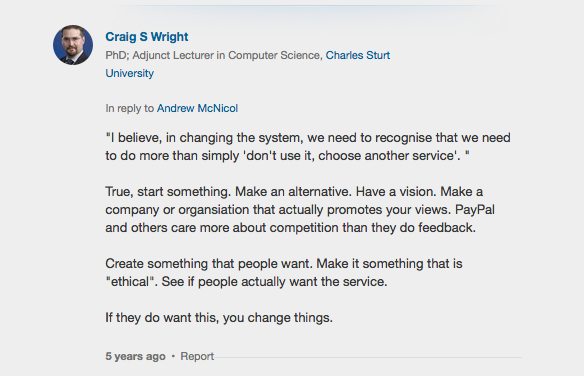Click the '5 years ago' timestamp

point(135,356)
